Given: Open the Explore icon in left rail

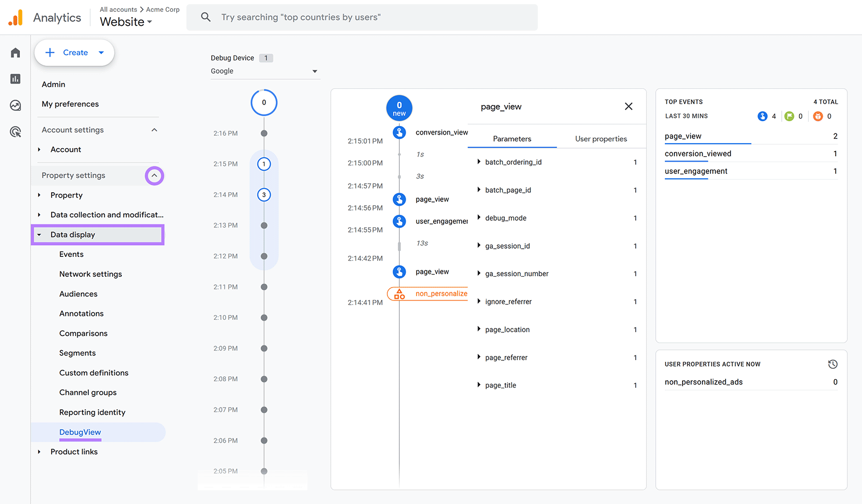Looking at the screenshot, I should pos(15,106).
